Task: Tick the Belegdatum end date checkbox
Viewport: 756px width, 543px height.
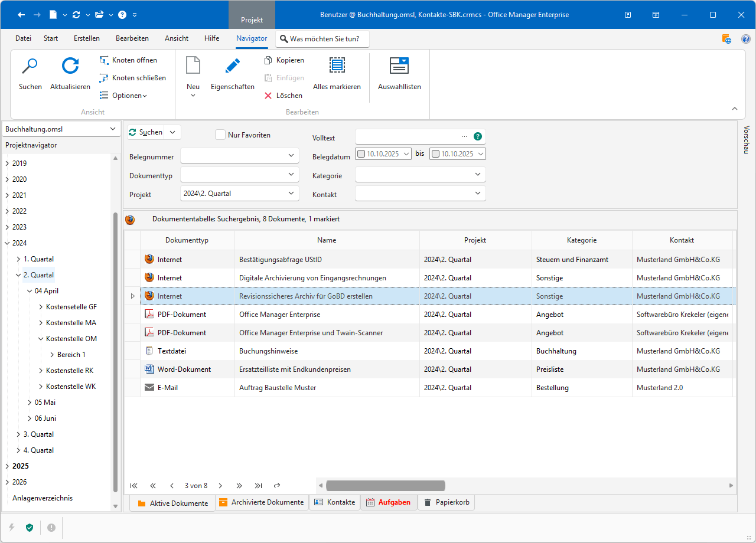Action: click(436, 154)
